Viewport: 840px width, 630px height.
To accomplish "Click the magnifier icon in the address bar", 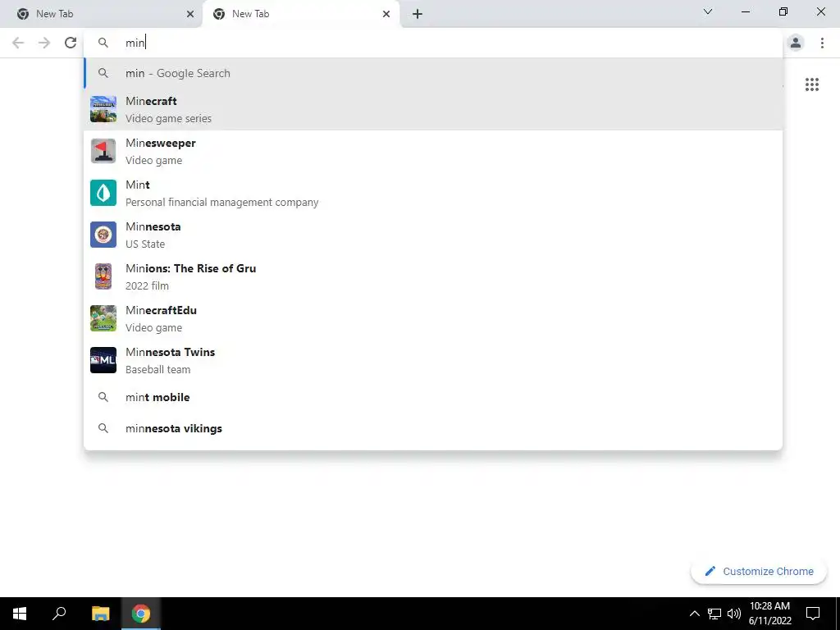I will [103, 43].
